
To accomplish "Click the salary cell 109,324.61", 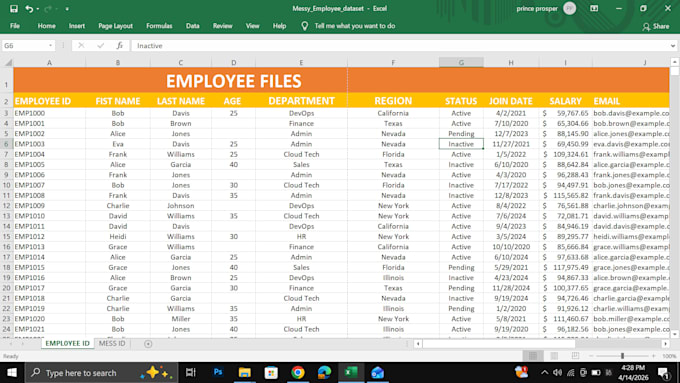I will (x=566, y=154).
